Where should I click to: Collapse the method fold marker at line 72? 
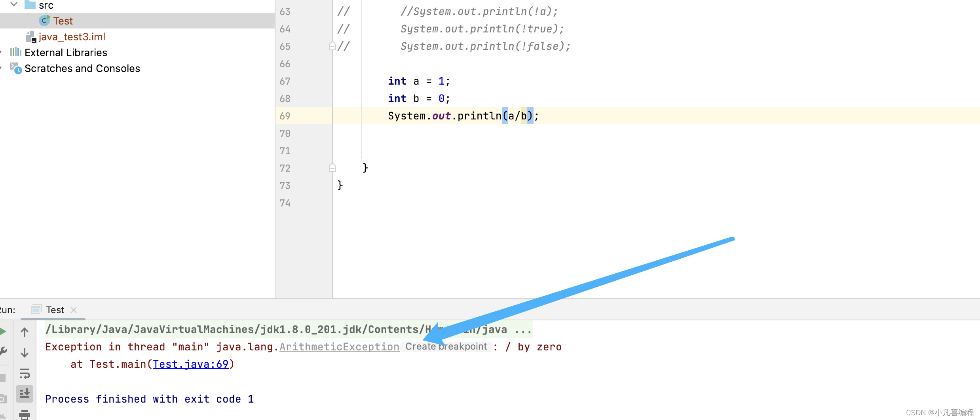(332, 168)
